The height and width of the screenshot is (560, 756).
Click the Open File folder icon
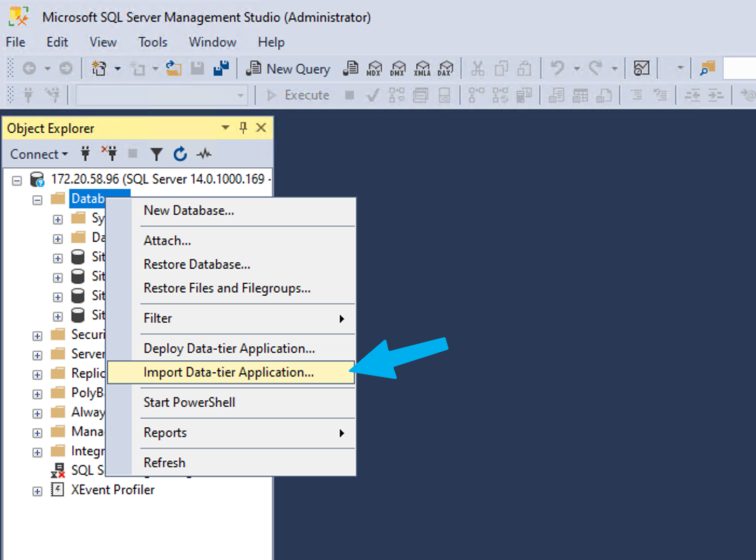click(x=173, y=69)
